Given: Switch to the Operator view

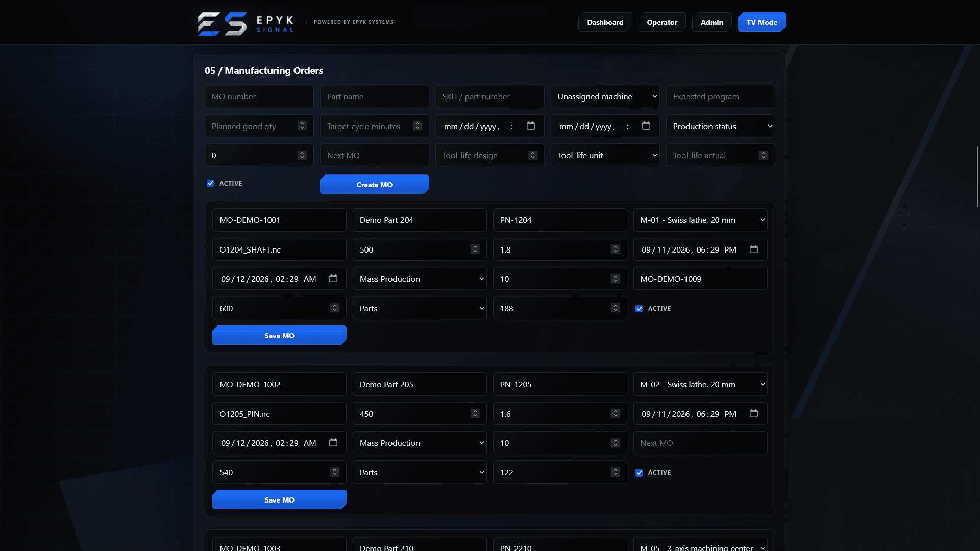Looking at the screenshot, I should coord(662,22).
